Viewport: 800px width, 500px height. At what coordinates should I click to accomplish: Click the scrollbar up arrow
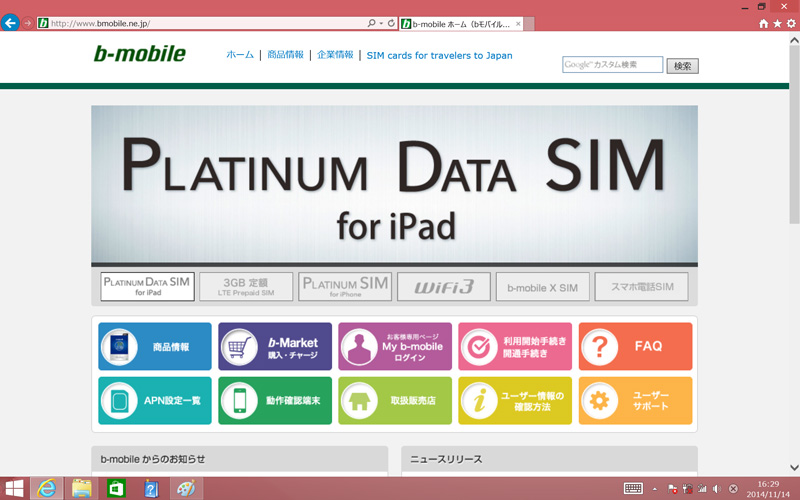coord(794,39)
